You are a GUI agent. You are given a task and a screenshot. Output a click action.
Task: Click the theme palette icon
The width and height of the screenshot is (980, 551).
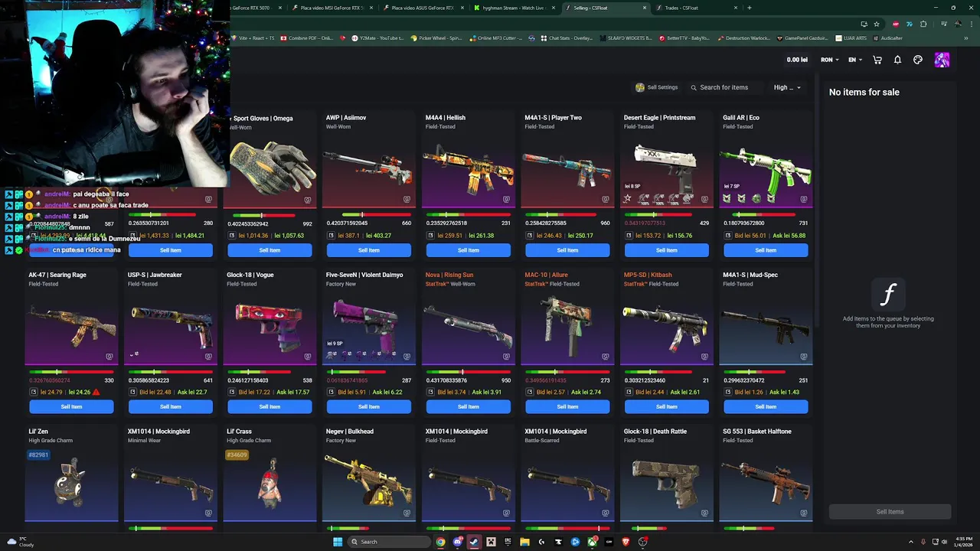[x=918, y=60]
